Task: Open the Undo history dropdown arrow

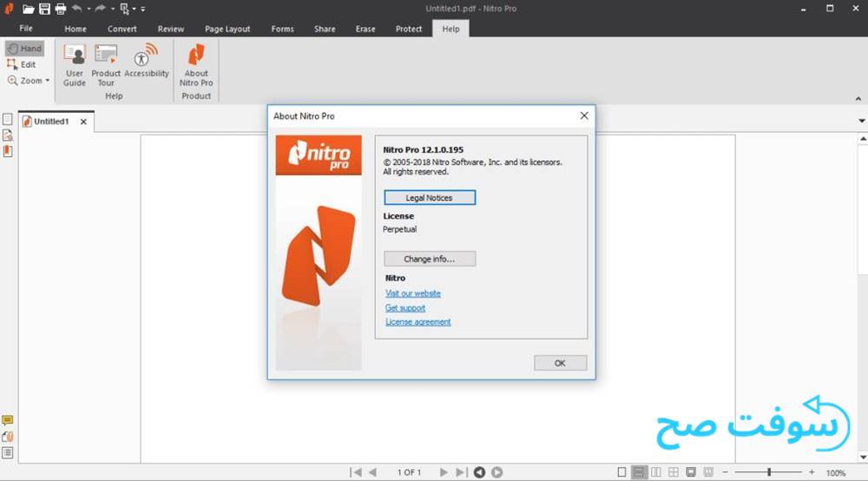Action: tap(89, 9)
